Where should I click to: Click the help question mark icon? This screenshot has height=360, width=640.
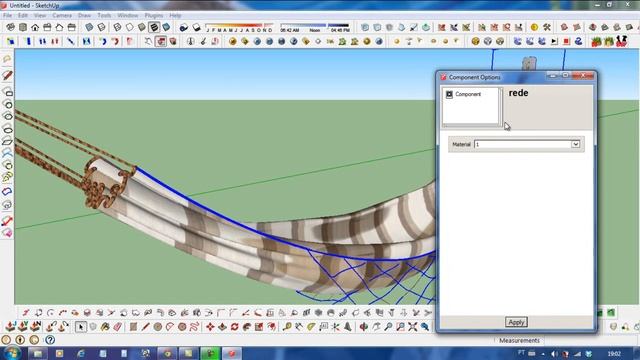tap(50, 340)
